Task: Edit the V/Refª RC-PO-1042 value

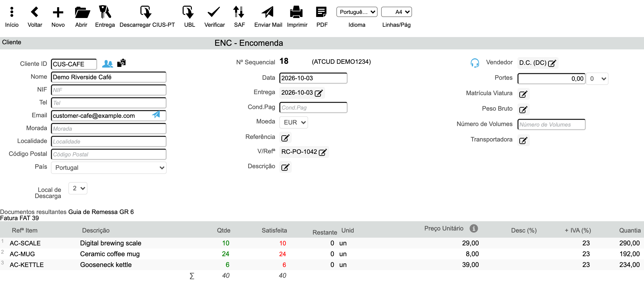Action: (323, 152)
